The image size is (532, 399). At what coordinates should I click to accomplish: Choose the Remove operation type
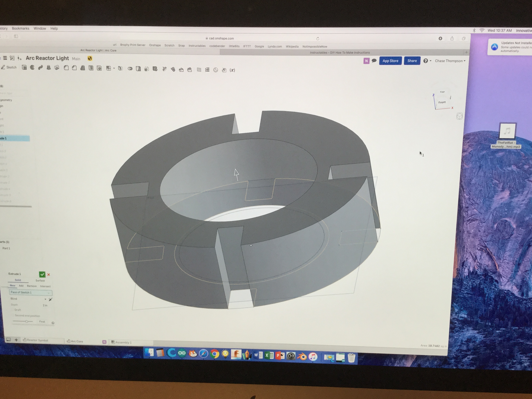(32, 286)
